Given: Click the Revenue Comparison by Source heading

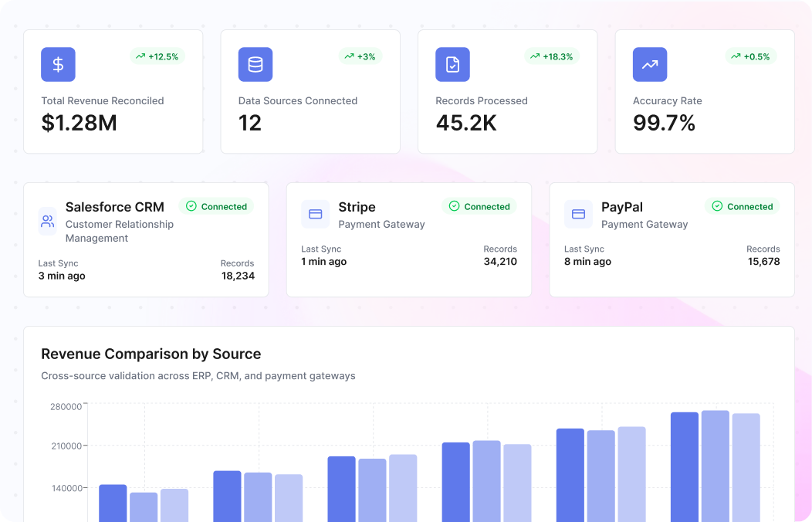Looking at the screenshot, I should tap(151, 354).
